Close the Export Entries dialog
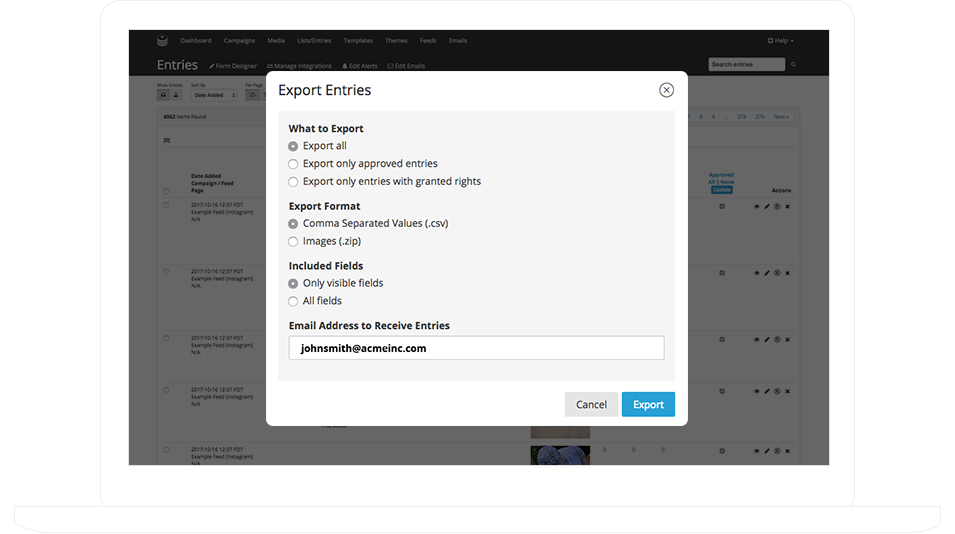This screenshot has height=534, width=955. pyautogui.click(x=666, y=90)
